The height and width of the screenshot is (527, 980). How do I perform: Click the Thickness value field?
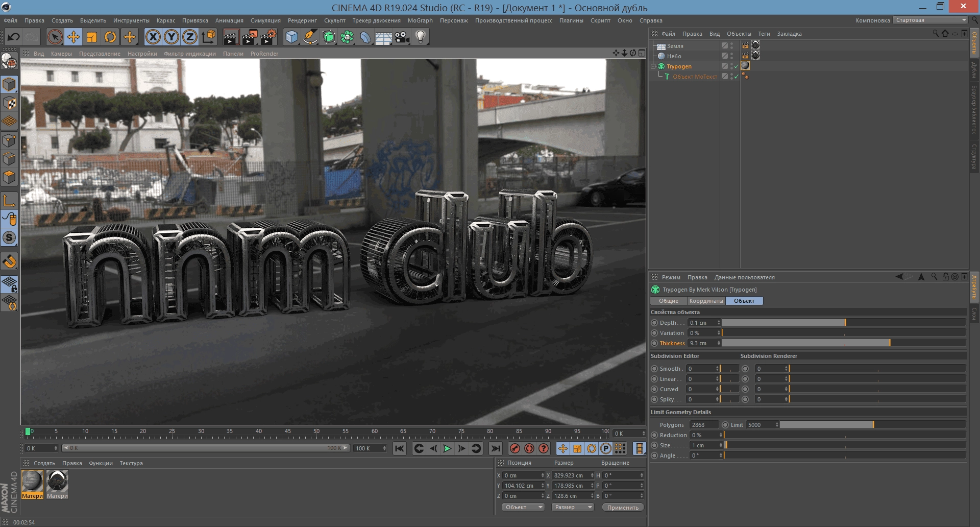pyautogui.click(x=702, y=343)
